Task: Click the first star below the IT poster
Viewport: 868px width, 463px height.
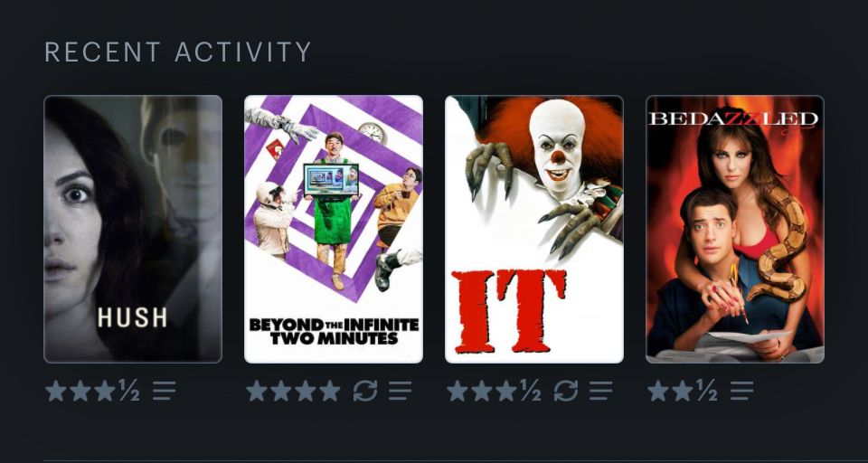Action: point(458,391)
